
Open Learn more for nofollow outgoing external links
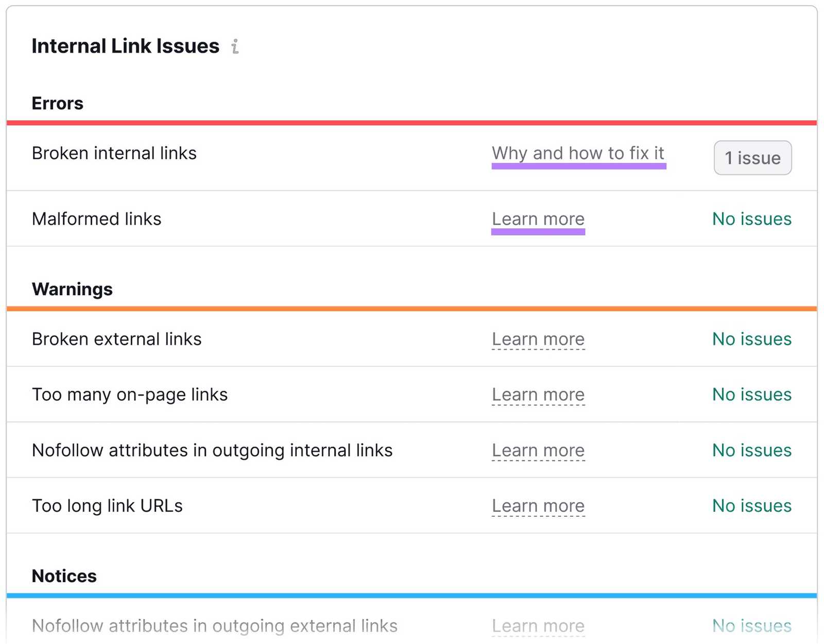pyautogui.click(x=538, y=625)
